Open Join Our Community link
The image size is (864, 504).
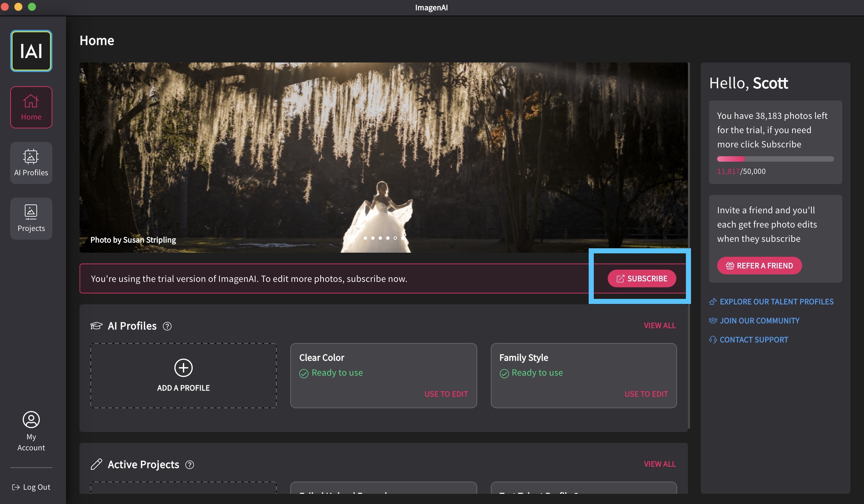759,321
